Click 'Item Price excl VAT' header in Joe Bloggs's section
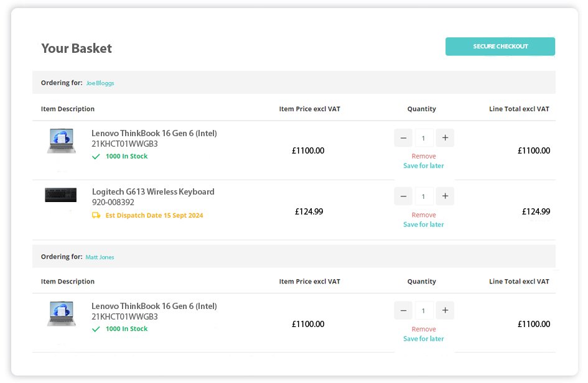Image resolution: width=588 pixels, height=383 pixels. coord(309,109)
